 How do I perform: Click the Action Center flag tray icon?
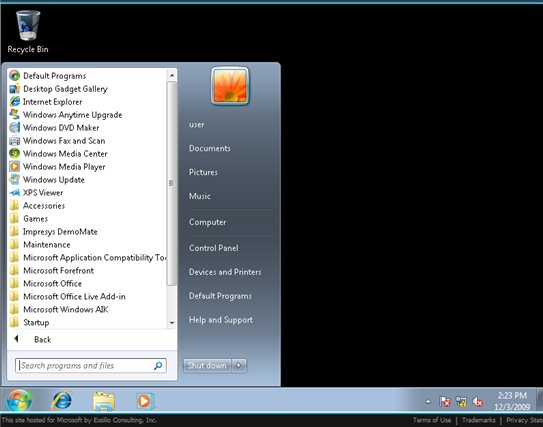point(445,401)
